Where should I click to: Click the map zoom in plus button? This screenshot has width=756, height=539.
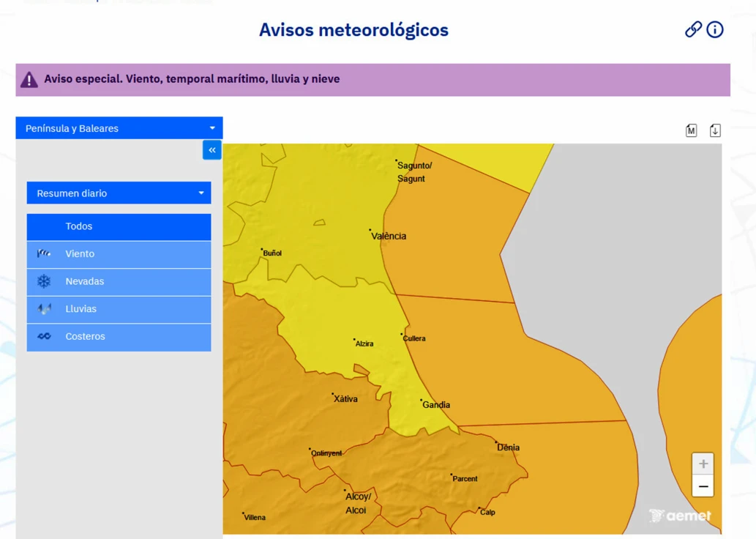tap(702, 463)
